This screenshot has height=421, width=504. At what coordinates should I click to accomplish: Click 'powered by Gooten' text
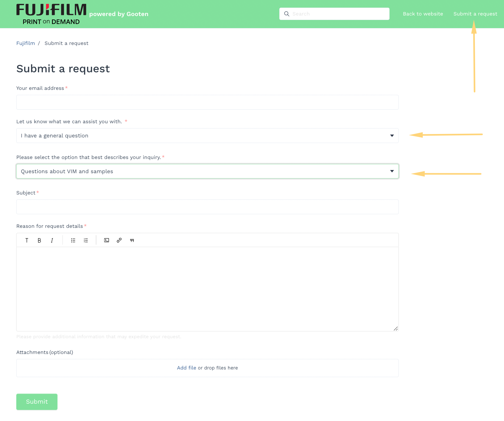pyautogui.click(x=119, y=14)
